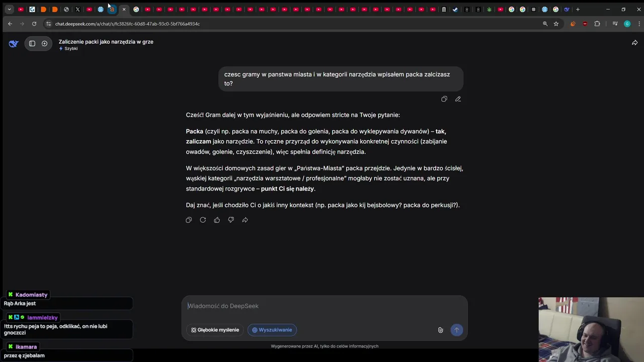The image size is (644, 362).
Task: Reload the DeepSeek page
Action: tap(34, 24)
